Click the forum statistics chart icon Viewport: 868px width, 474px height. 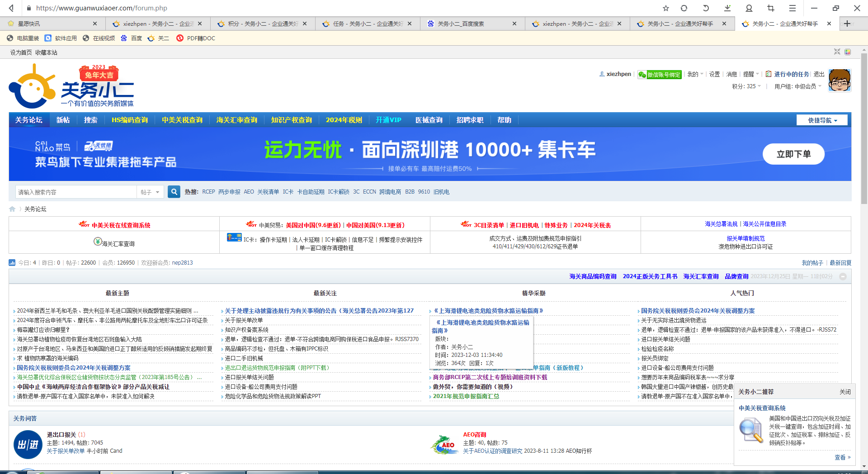point(12,263)
